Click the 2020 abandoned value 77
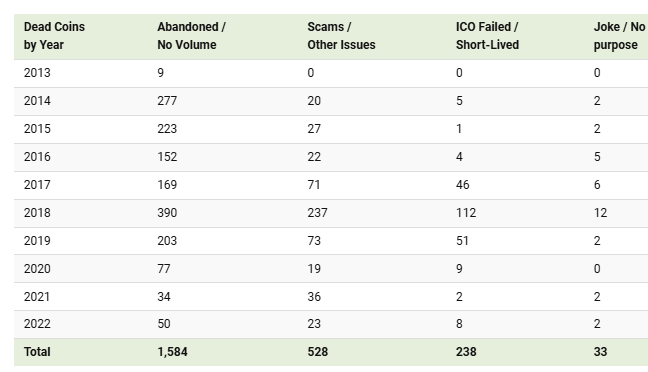This screenshot has height=372, width=648. pos(164,269)
